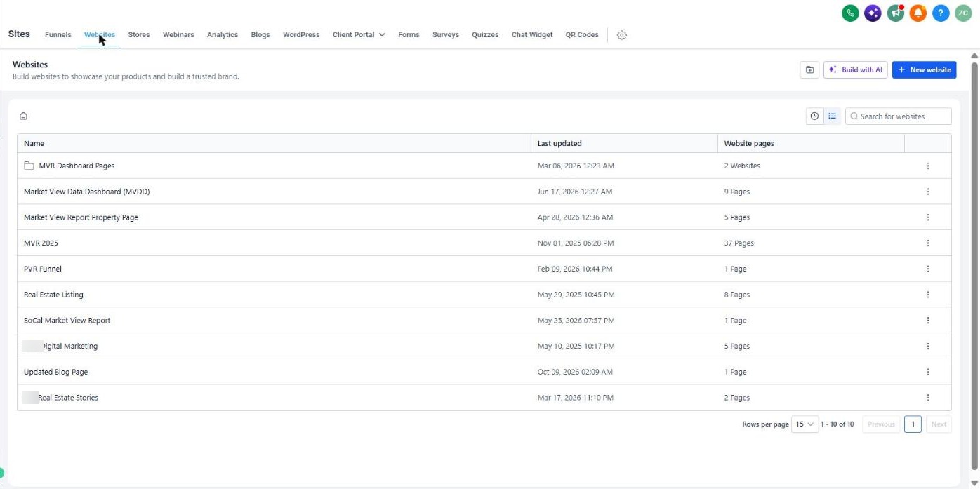Click the New website button
The image size is (980, 489).
point(924,69)
